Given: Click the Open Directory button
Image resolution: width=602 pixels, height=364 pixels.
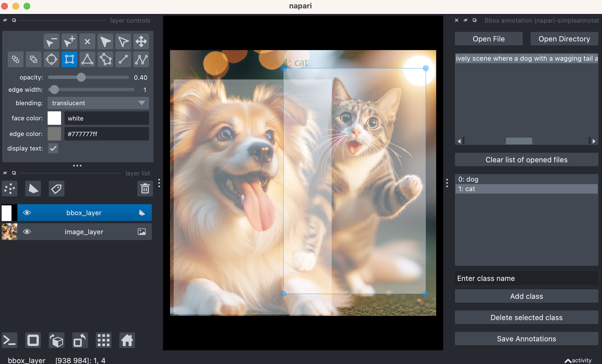Looking at the screenshot, I should pyautogui.click(x=564, y=39).
